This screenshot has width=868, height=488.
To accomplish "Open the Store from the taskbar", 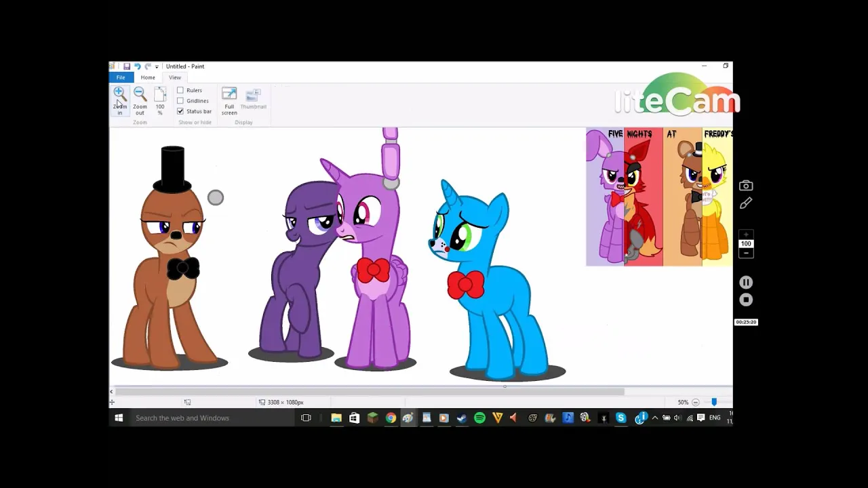I will pyautogui.click(x=354, y=418).
